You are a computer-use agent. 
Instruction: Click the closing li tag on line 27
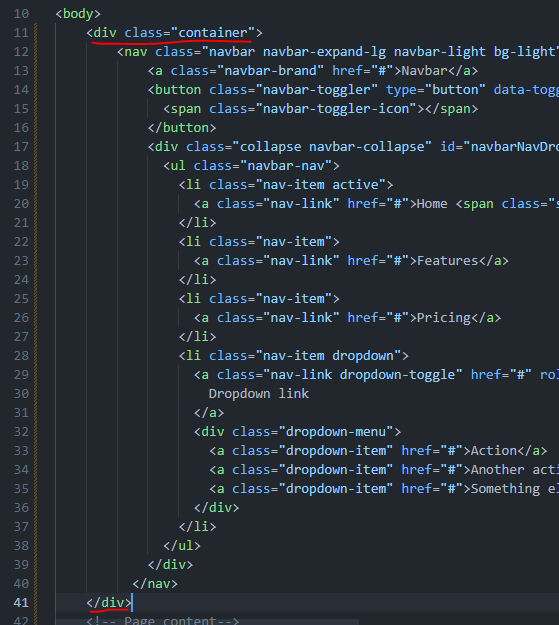(x=197, y=337)
